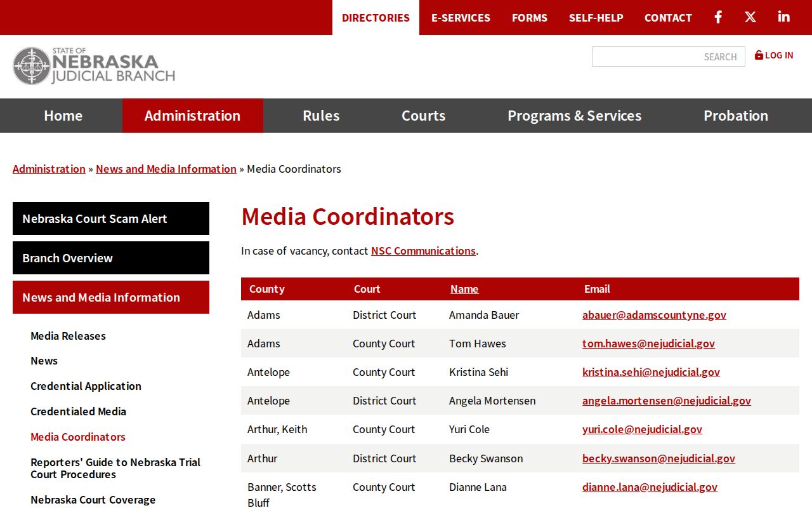Open Nebraska Court Scam Alert sidebar button
Image resolution: width=812 pixels, height=508 pixels.
(111, 218)
